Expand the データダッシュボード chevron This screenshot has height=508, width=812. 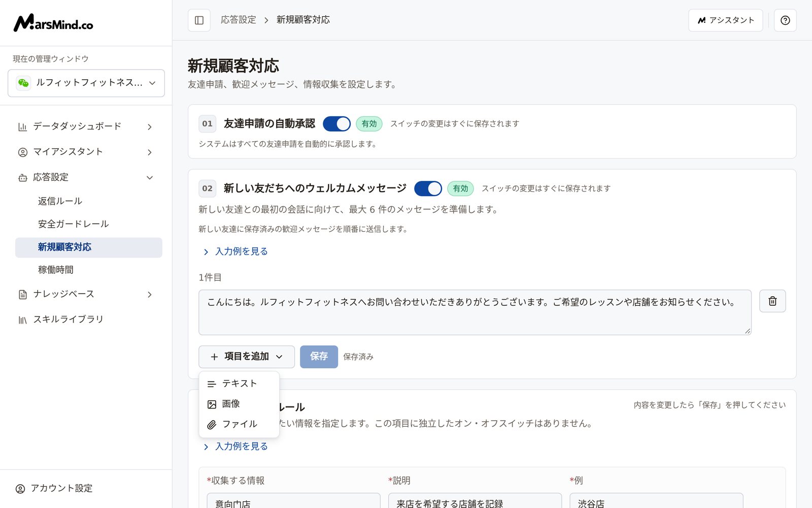click(x=150, y=126)
